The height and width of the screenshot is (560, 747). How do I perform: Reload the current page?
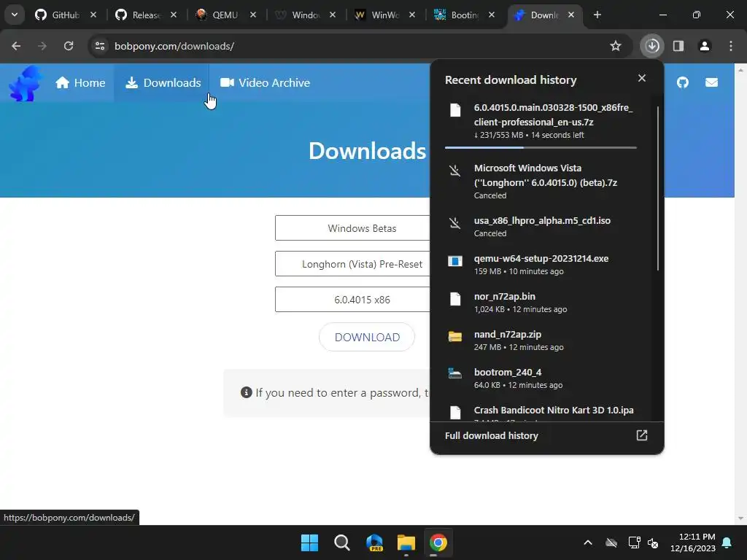pos(69,46)
